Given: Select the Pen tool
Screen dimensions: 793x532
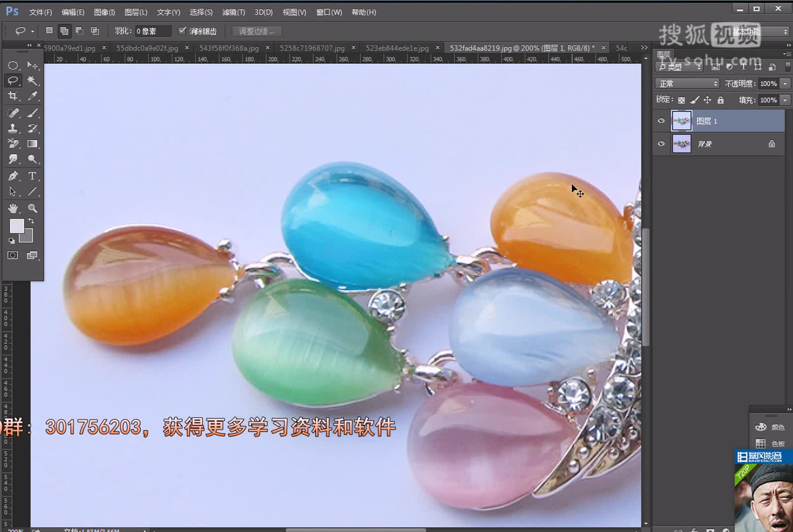Looking at the screenshot, I should pyautogui.click(x=13, y=176).
